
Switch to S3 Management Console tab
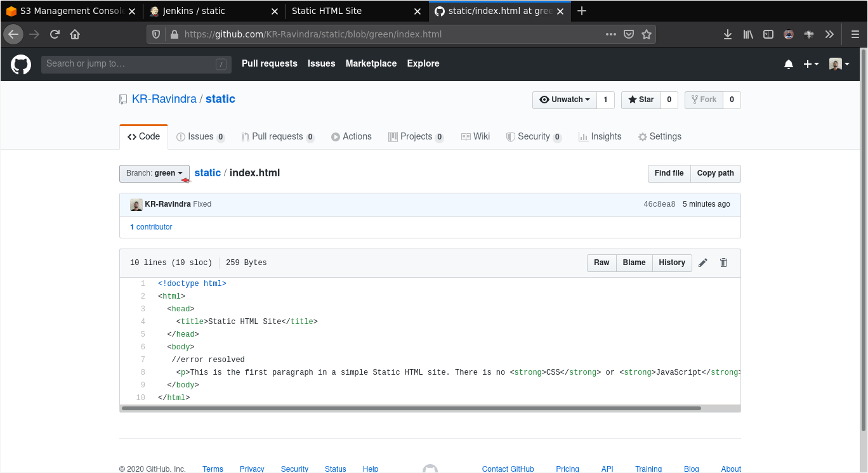point(70,11)
